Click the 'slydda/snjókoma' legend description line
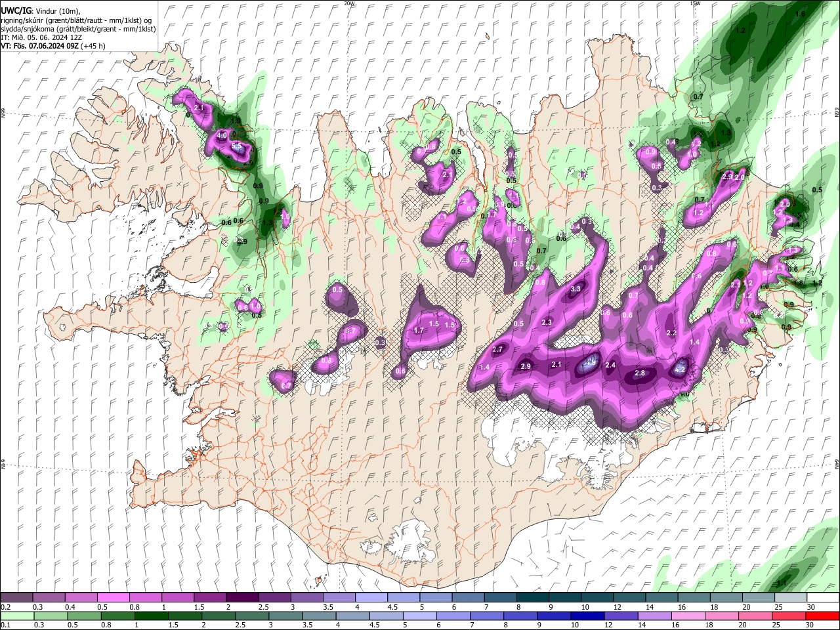This screenshot has width=840, height=630. (78, 29)
